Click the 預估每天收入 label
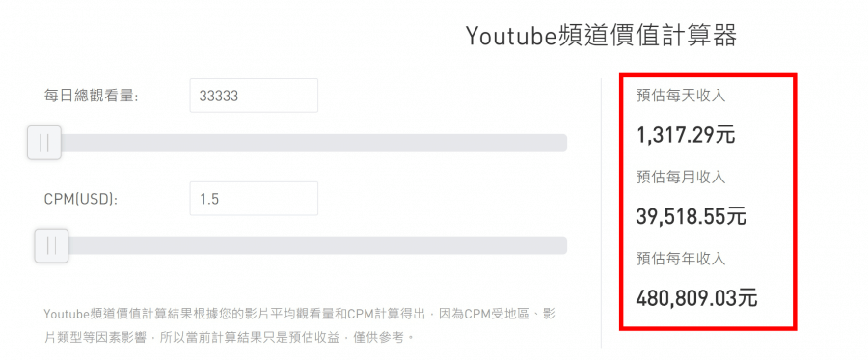 (681, 96)
